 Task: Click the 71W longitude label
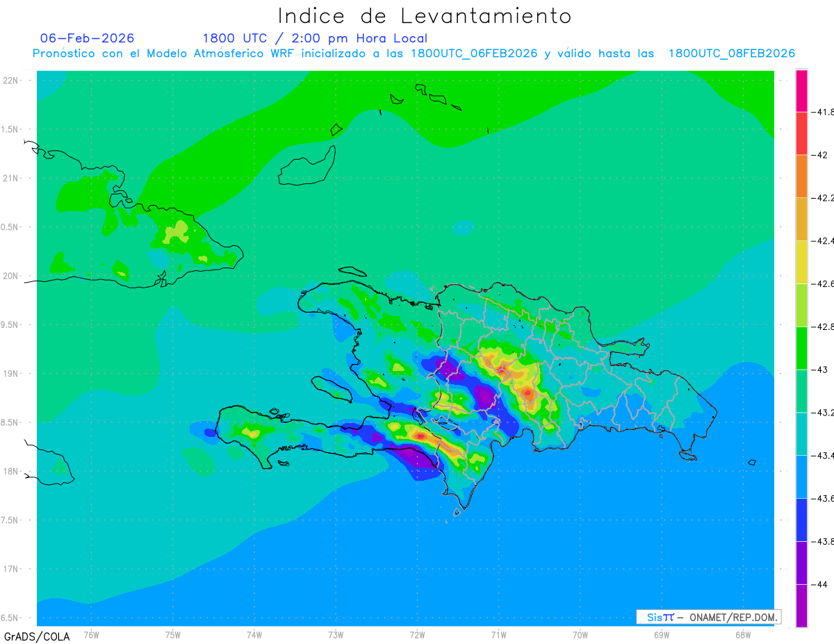click(x=499, y=635)
